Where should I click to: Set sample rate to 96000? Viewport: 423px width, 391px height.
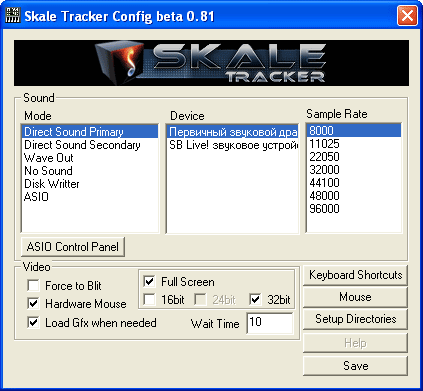pos(354,209)
